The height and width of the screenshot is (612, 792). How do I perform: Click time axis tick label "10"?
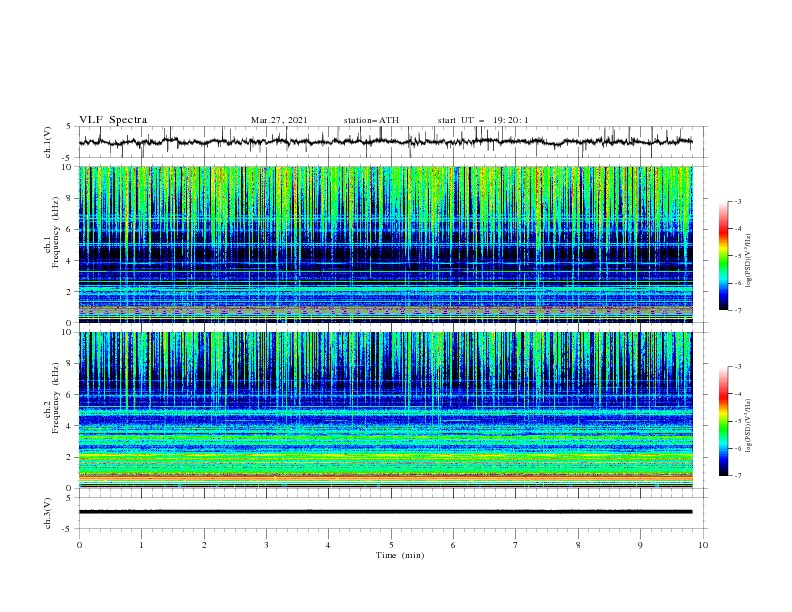703,545
